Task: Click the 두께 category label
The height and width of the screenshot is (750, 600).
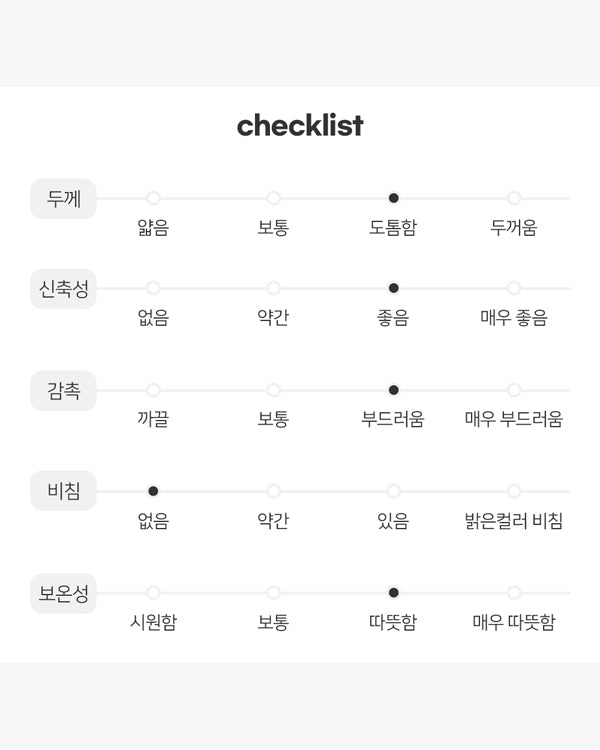Action: [64, 198]
